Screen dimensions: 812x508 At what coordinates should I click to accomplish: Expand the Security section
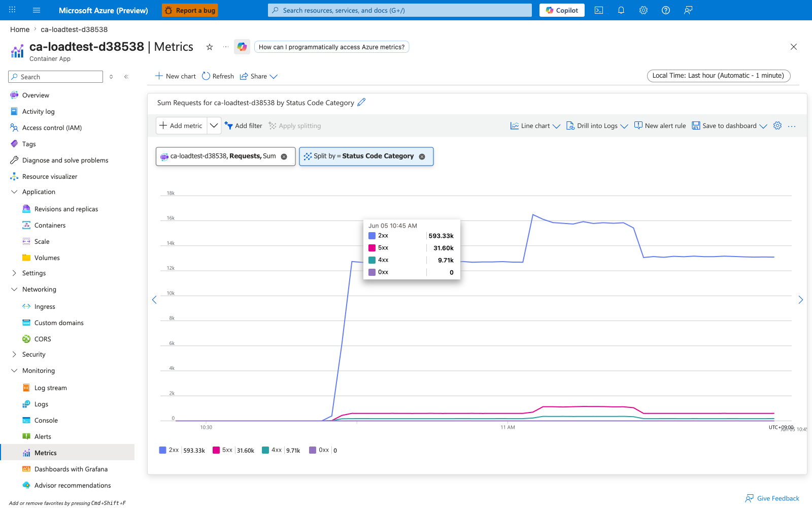pos(14,354)
